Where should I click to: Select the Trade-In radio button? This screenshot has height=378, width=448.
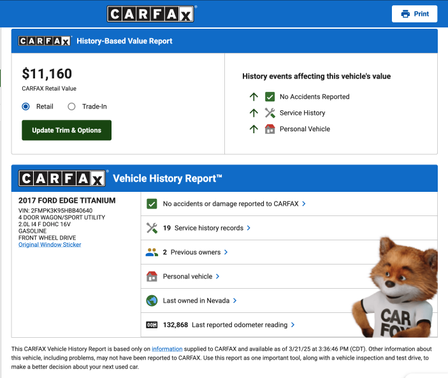coord(71,107)
